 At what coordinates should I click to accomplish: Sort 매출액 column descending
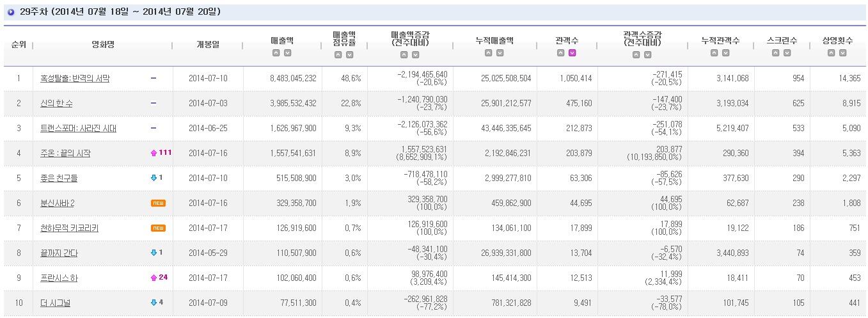pyautogui.click(x=288, y=53)
